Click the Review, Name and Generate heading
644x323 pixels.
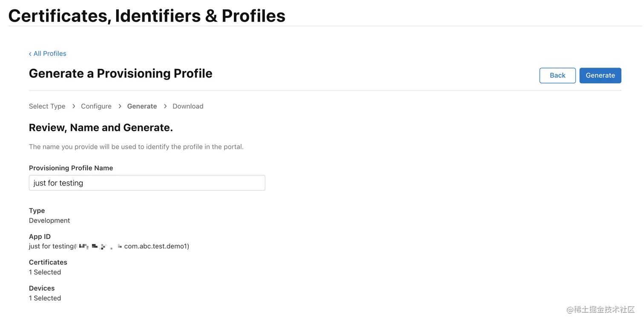click(101, 128)
